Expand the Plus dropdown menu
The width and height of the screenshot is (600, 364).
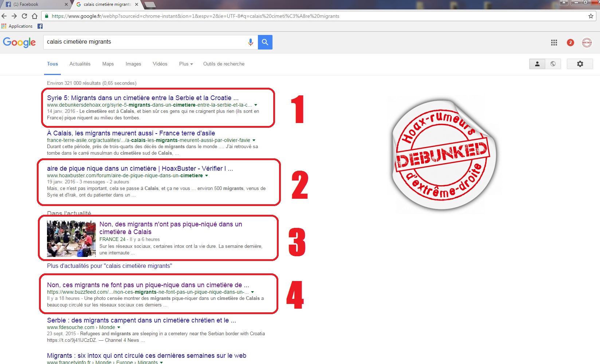(x=186, y=64)
